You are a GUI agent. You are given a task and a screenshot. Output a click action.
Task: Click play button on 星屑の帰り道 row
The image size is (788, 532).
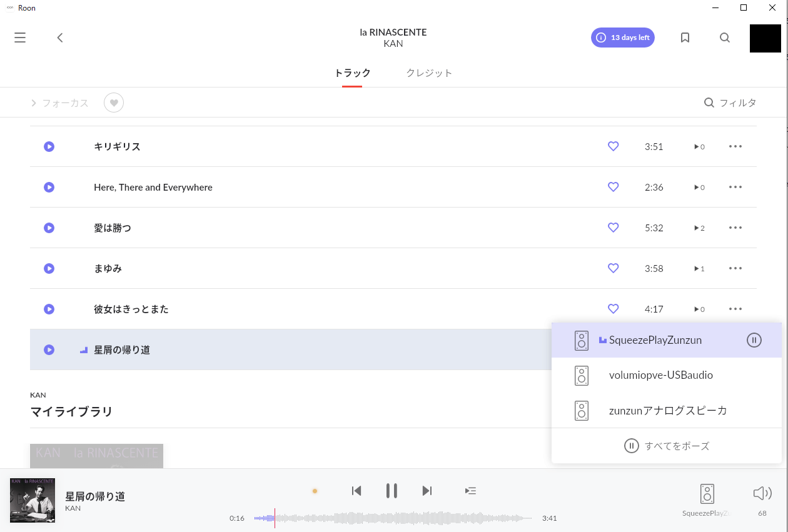pos(49,349)
